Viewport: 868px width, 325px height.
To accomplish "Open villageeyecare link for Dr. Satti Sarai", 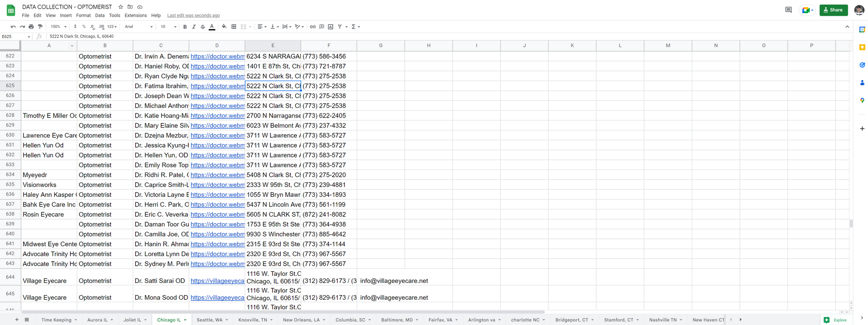I will tap(217, 281).
